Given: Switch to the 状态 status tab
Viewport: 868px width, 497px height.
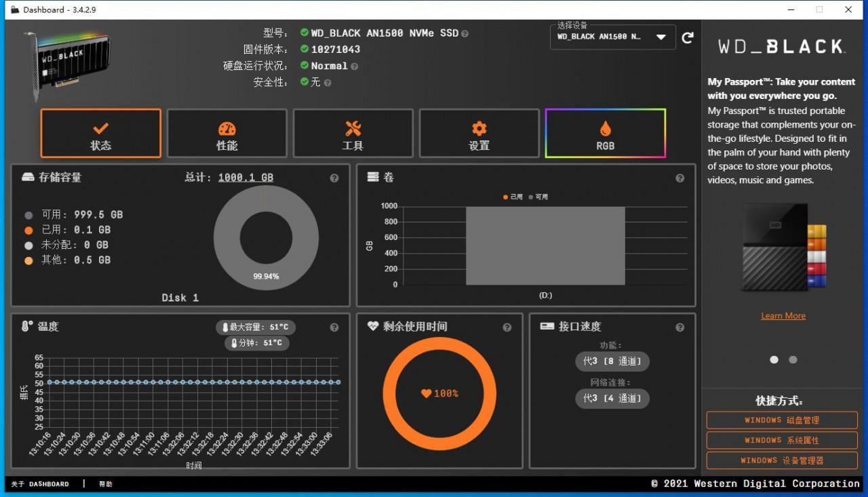Looking at the screenshot, I should [x=101, y=134].
